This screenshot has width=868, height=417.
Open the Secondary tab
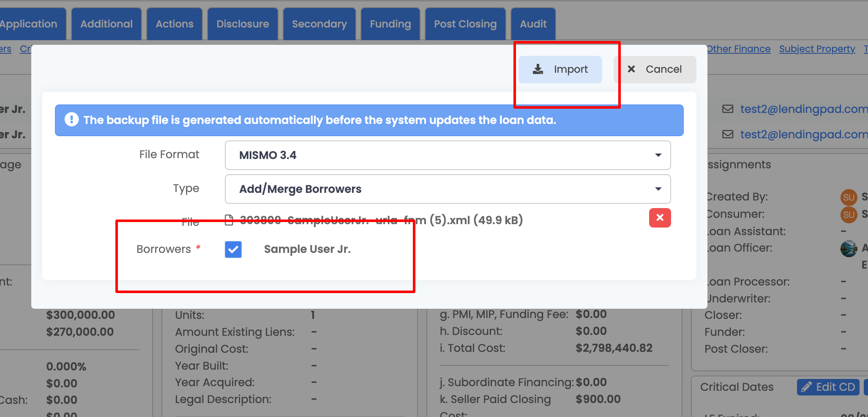pyautogui.click(x=319, y=24)
